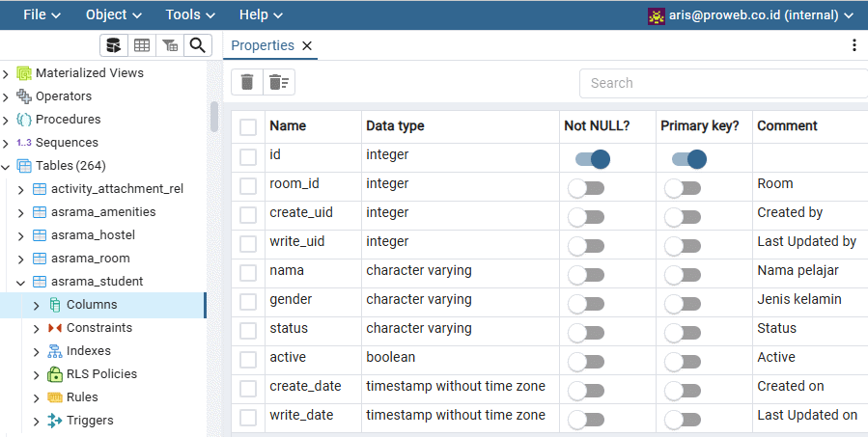Click the View Data table icon
Image resolution: width=868 pixels, height=437 pixels.
pyautogui.click(x=142, y=45)
